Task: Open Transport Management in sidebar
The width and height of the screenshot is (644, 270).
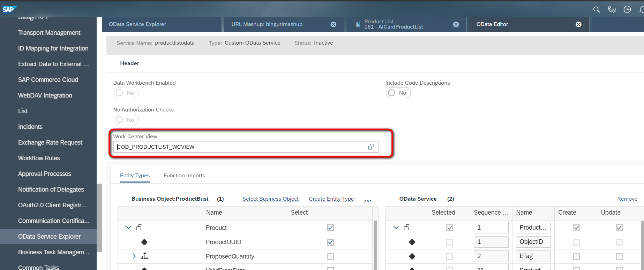Action: [x=49, y=33]
